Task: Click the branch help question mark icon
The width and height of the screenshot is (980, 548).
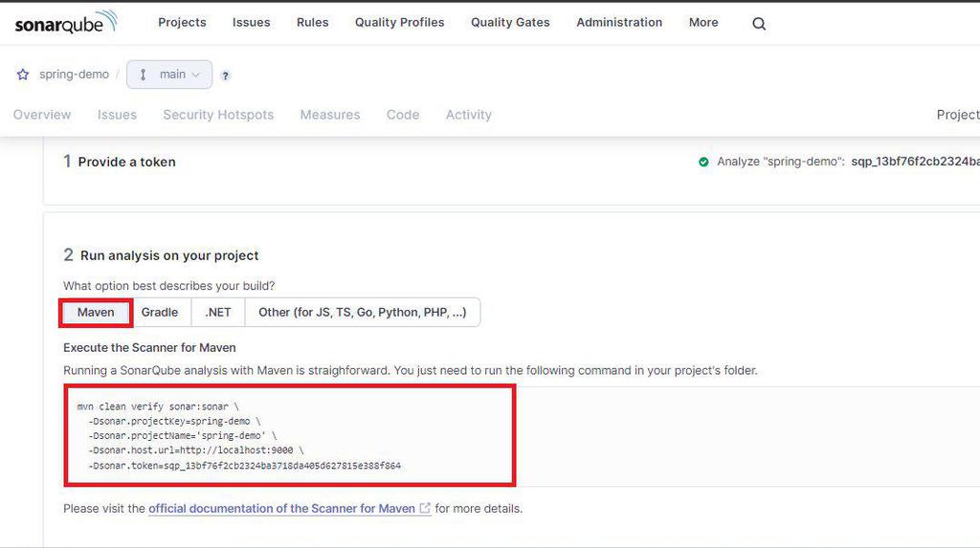Action: 226,76
